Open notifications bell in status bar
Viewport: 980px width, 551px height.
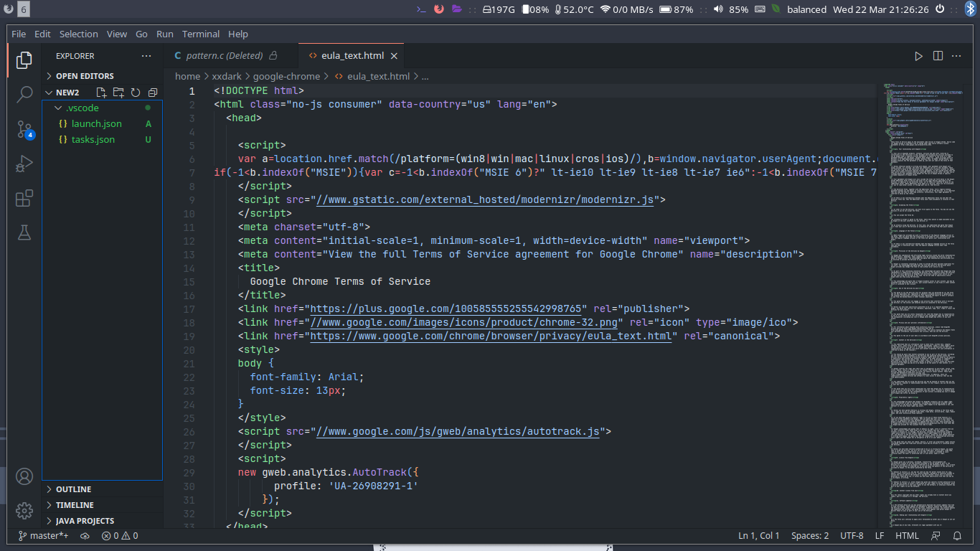click(957, 536)
